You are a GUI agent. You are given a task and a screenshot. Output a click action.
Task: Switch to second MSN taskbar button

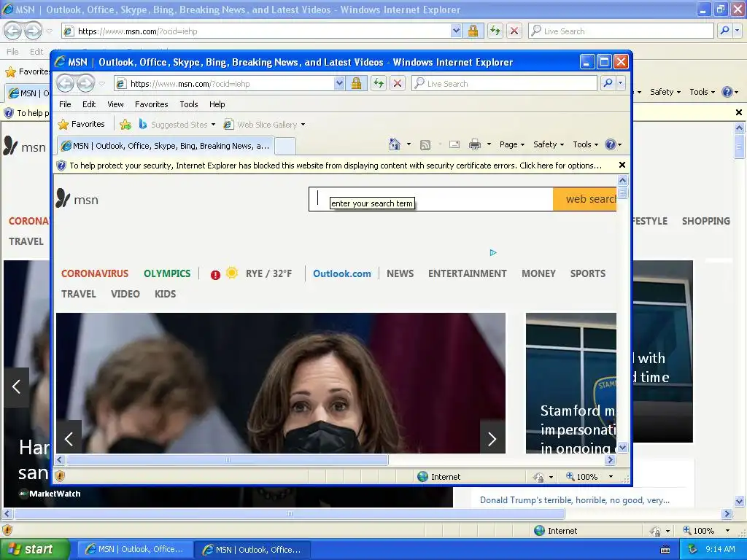point(252,550)
